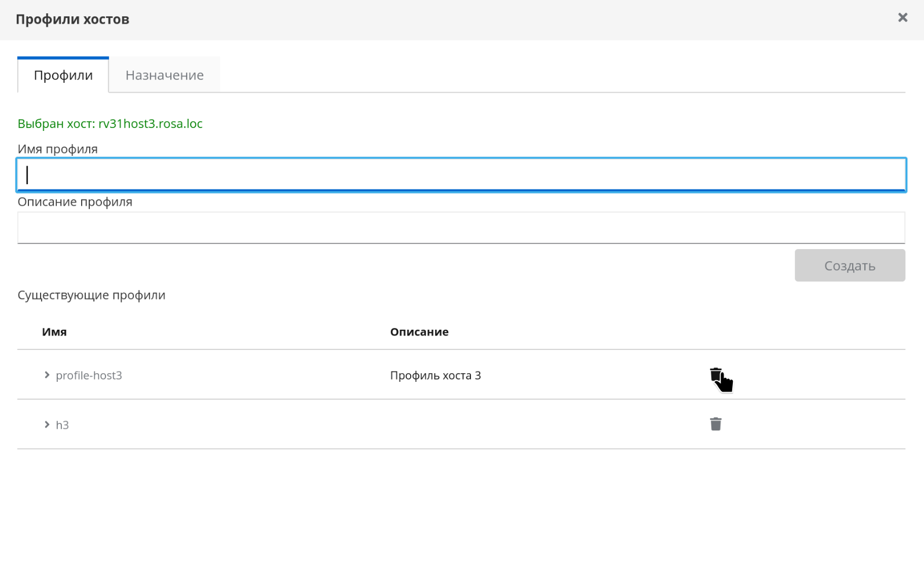The height and width of the screenshot is (562, 924).
Task: Focus the Имя профиля input field
Action: coord(461,174)
